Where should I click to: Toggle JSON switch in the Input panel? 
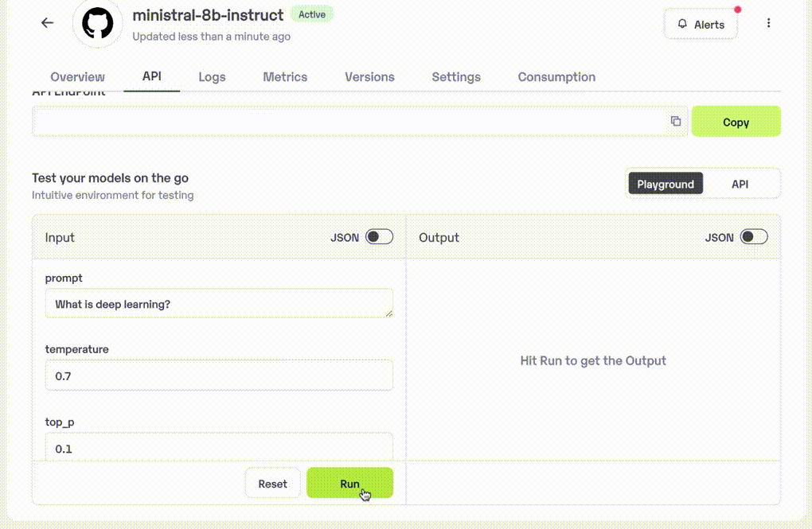pyautogui.click(x=379, y=237)
